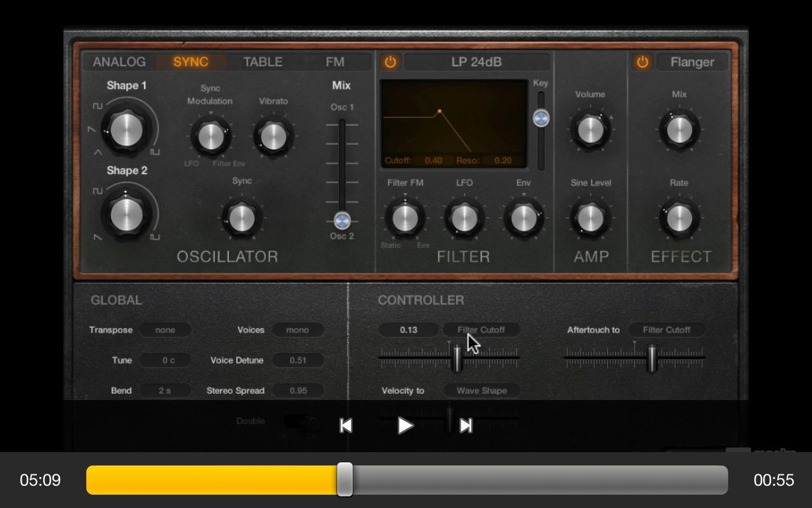Play the video
Image resolution: width=812 pixels, height=508 pixels.
click(x=405, y=425)
